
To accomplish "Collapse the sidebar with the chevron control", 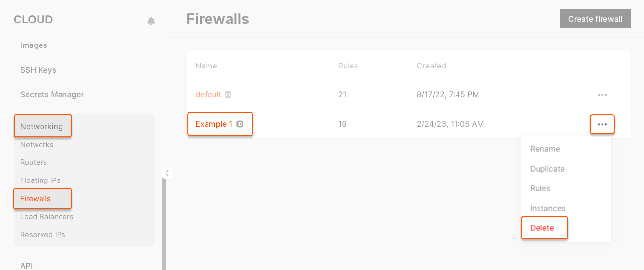I will coord(168,173).
